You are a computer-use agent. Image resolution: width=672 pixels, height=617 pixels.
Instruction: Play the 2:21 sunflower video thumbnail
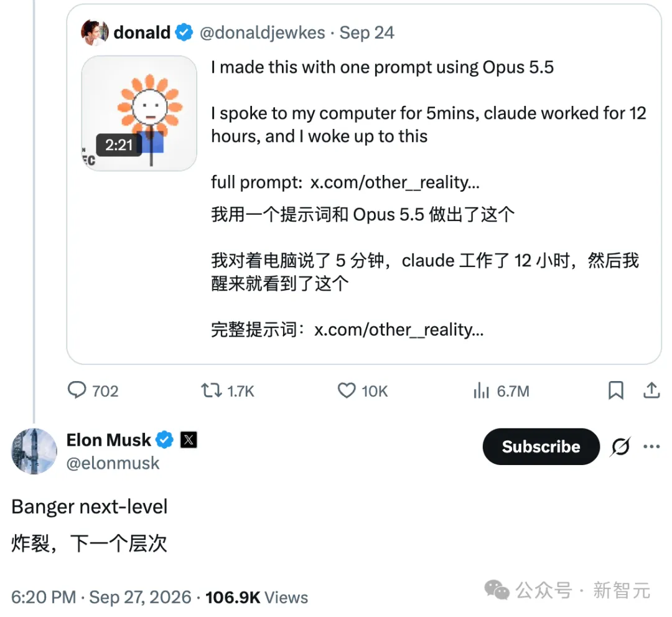[x=139, y=113]
